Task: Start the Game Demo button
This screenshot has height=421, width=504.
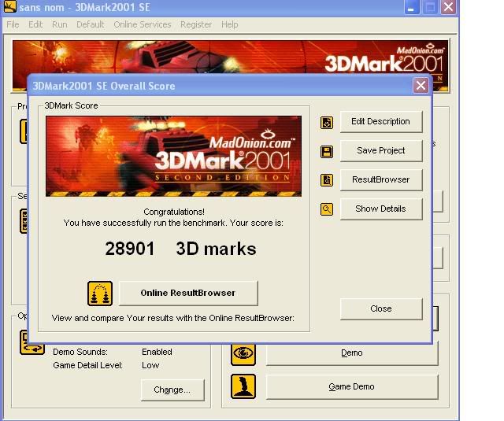Action: tap(352, 386)
